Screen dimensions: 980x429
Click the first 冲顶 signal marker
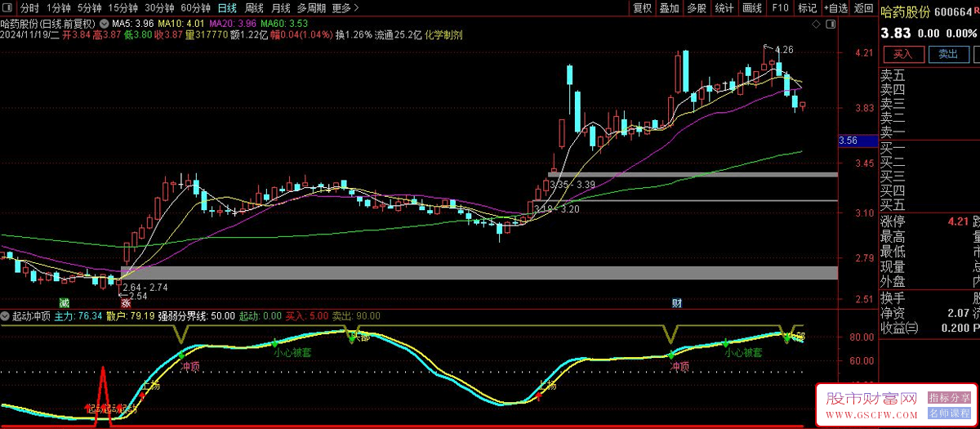[189, 367]
